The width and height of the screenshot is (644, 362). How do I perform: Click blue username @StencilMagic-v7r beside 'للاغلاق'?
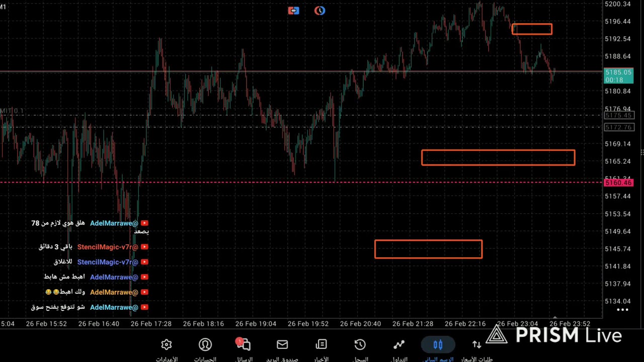[108, 262]
